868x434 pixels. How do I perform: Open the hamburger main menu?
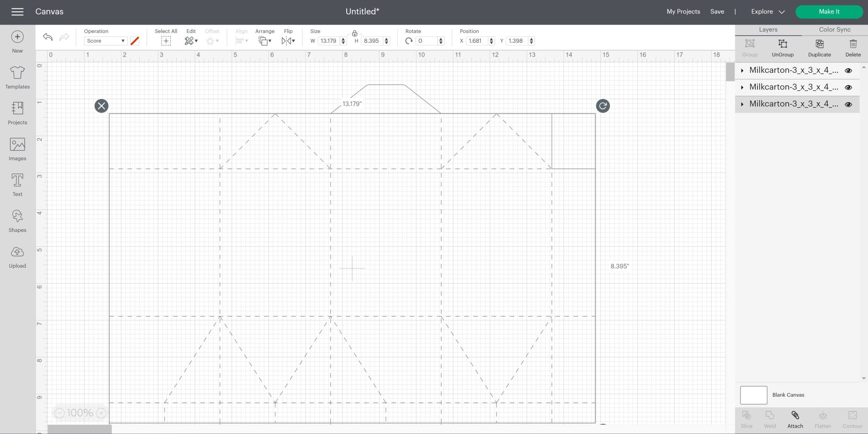coord(17,12)
